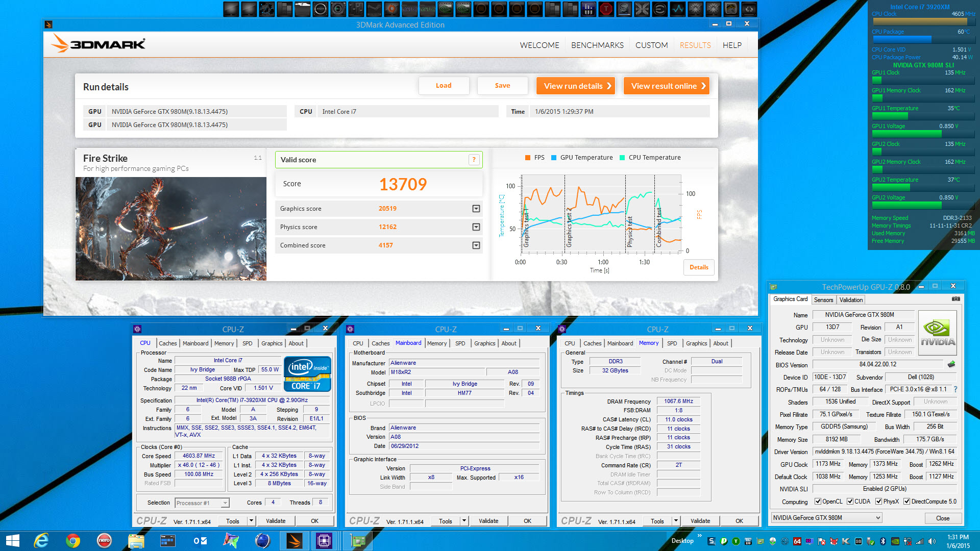
Task: Open File Explorer from the taskbar
Action: pos(136,541)
